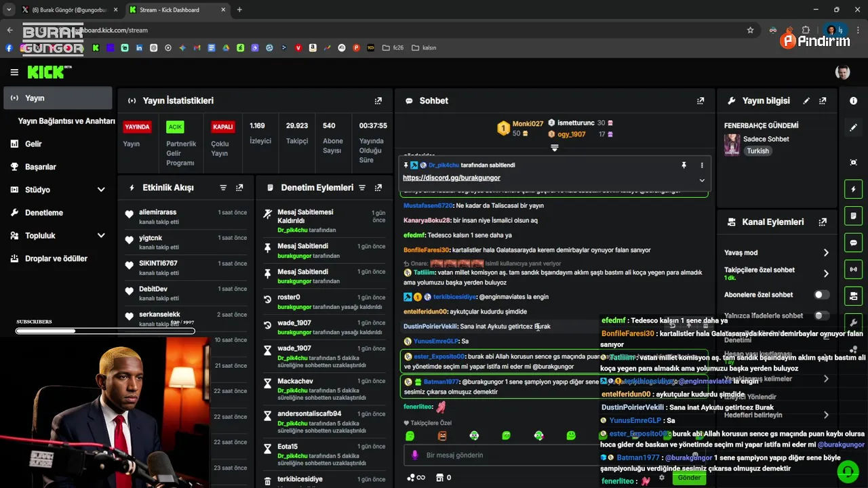Select the first green emote in the emote row

[x=410, y=436]
